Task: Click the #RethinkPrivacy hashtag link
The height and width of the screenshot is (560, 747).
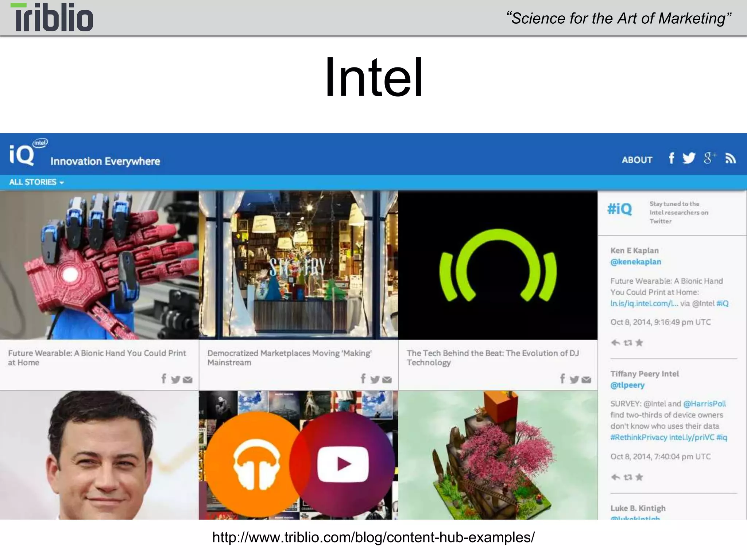Action: tap(639, 437)
